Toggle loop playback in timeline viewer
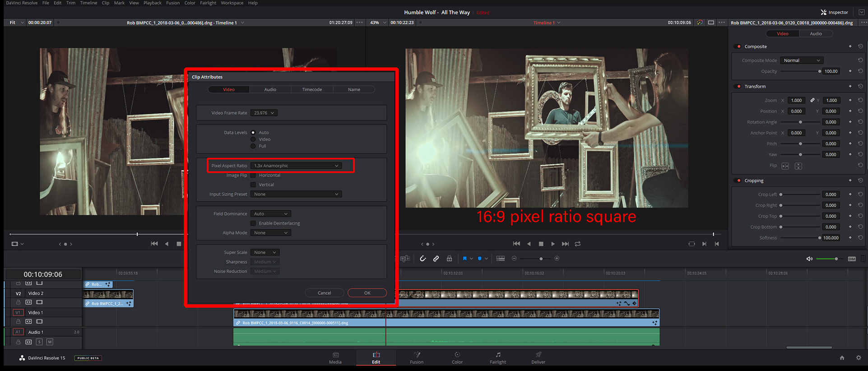This screenshot has height=371, width=868. tap(578, 244)
